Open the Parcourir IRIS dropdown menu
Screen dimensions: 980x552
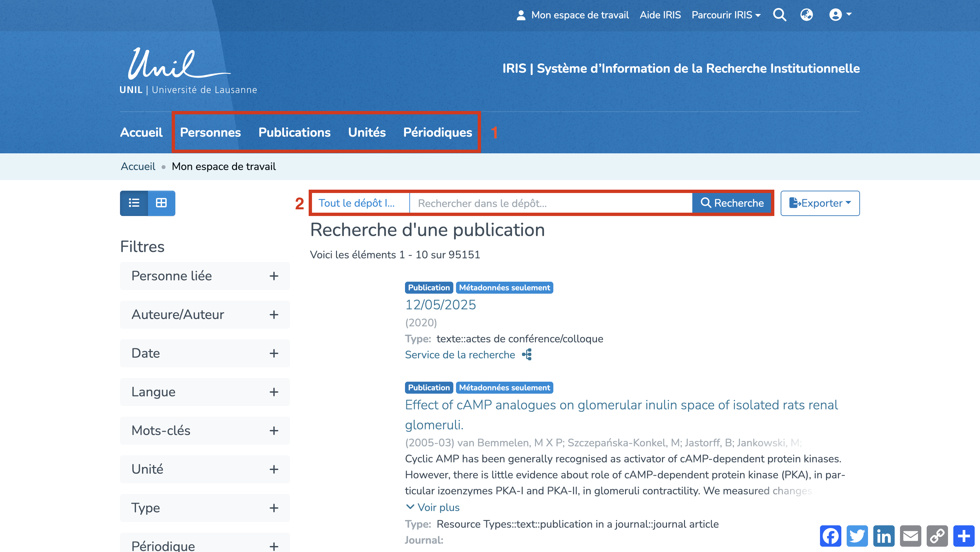(725, 15)
